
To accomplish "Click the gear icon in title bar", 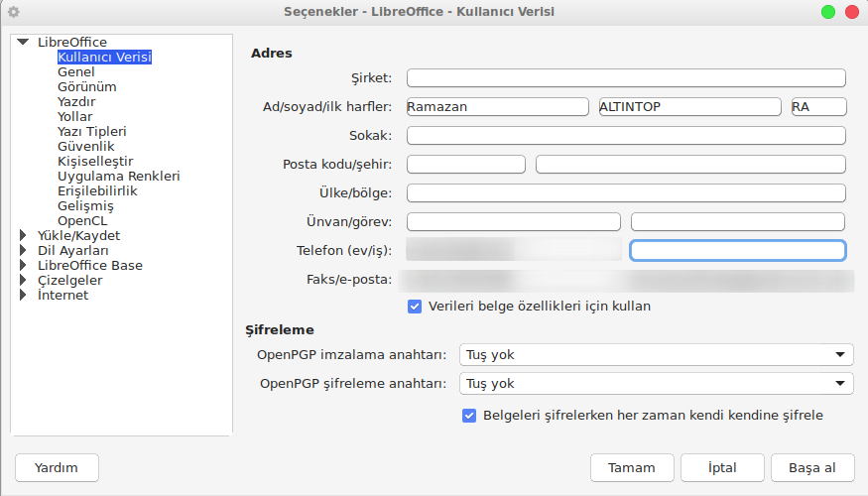I will tap(14, 12).
